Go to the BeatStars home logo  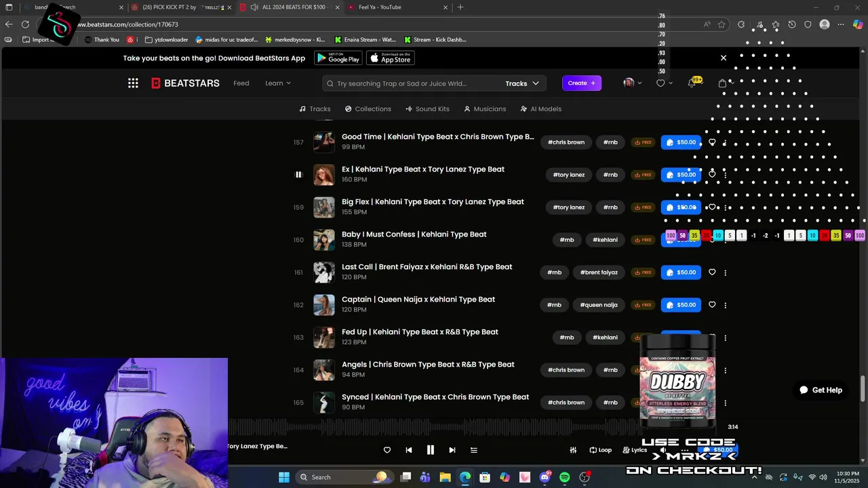point(185,83)
